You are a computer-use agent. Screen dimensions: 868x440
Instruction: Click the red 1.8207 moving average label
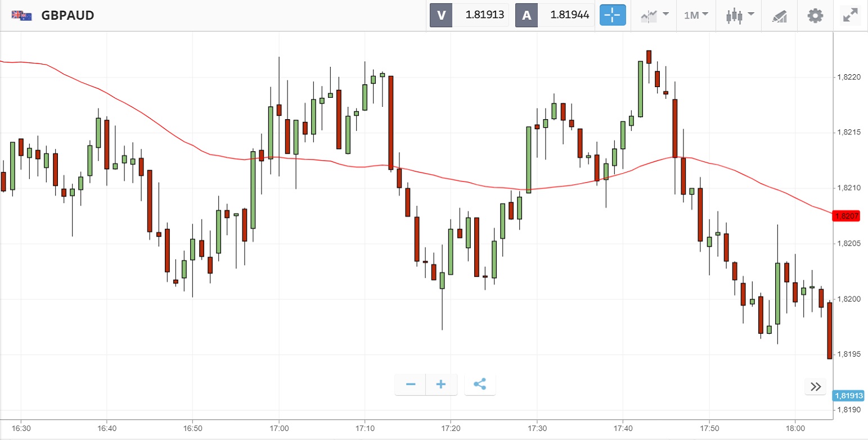click(x=845, y=216)
